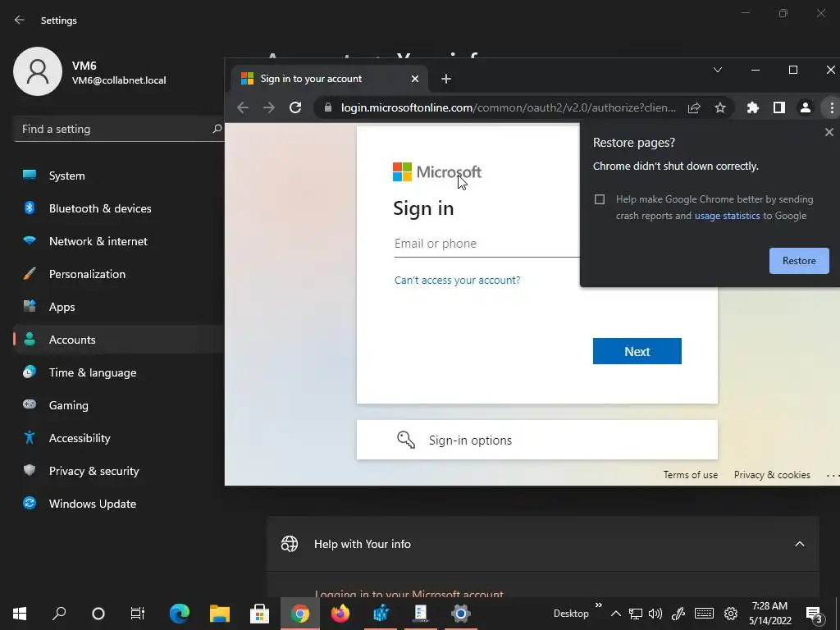Click Chrome's forward navigation arrow
This screenshot has height=630, width=840.
click(x=269, y=107)
